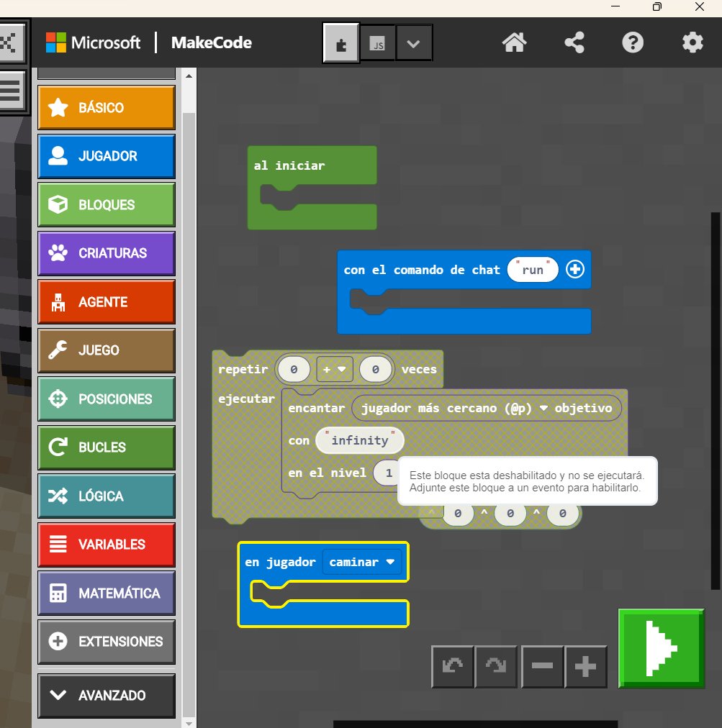Undo the last workspace change

click(453, 667)
